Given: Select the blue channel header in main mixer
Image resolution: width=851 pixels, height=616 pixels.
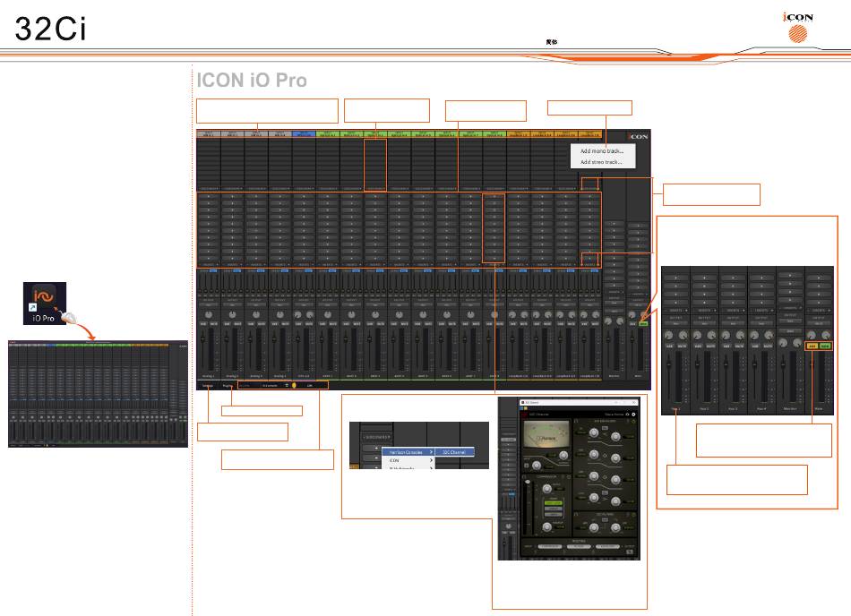Looking at the screenshot, I should tap(304, 134).
